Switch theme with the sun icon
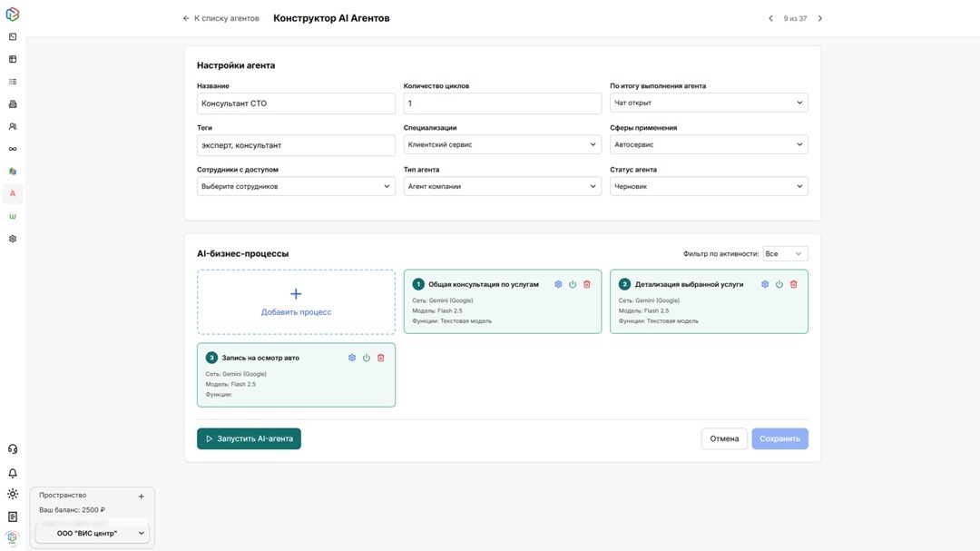The width and height of the screenshot is (980, 551). [13, 495]
